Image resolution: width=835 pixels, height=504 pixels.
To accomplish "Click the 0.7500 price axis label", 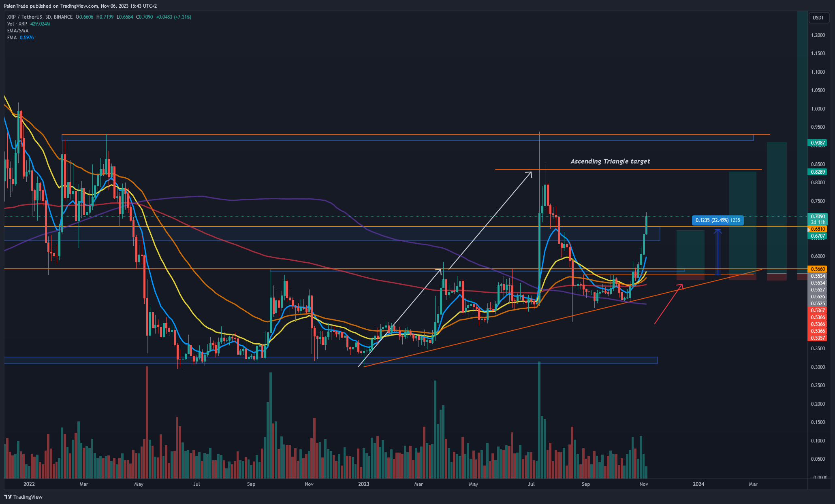I will click(x=818, y=201).
